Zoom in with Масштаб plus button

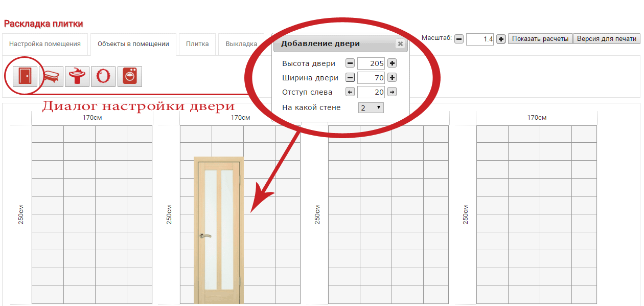[501, 39]
